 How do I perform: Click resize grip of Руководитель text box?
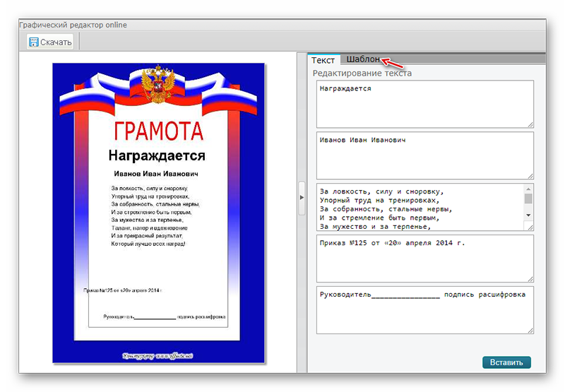click(530, 329)
